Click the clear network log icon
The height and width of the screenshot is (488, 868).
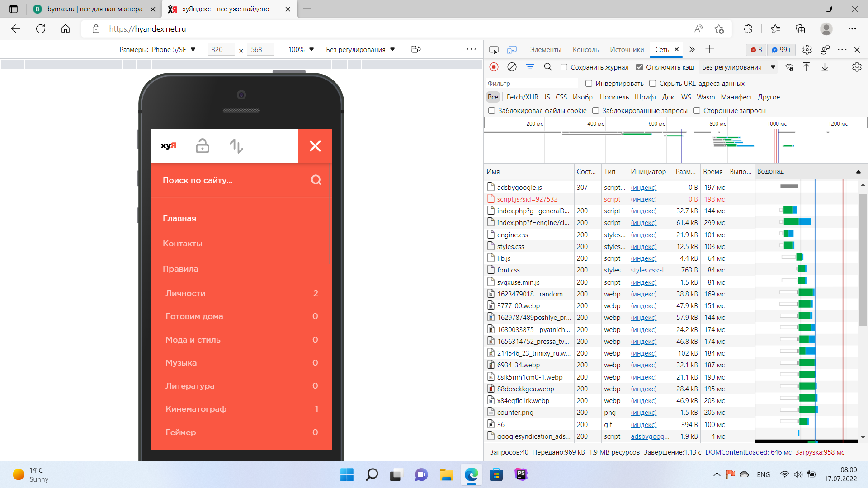(x=512, y=67)
